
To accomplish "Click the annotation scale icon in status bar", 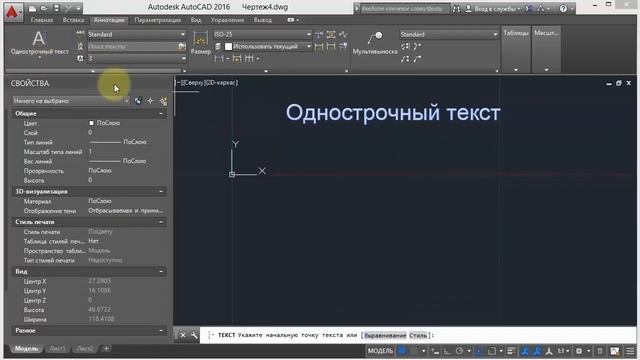I will (x=549, y=351).
